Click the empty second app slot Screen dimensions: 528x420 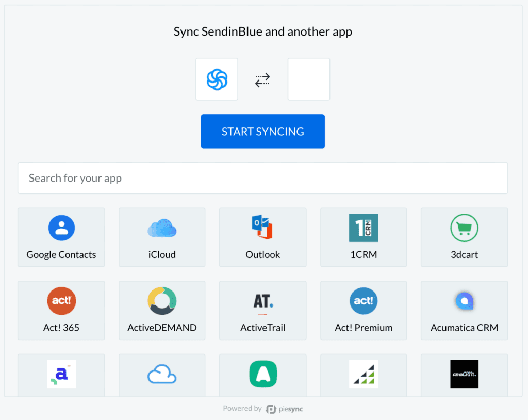click(x=309, y=79)
